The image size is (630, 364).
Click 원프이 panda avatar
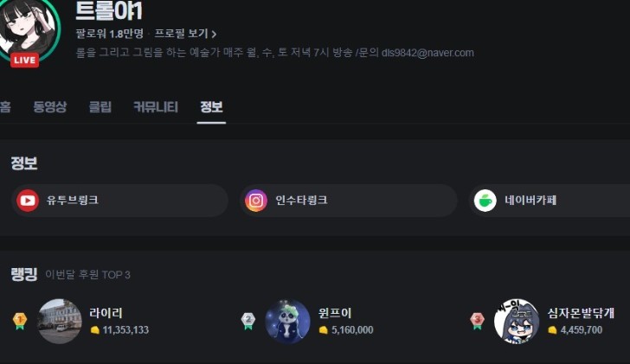pos(287,321)
